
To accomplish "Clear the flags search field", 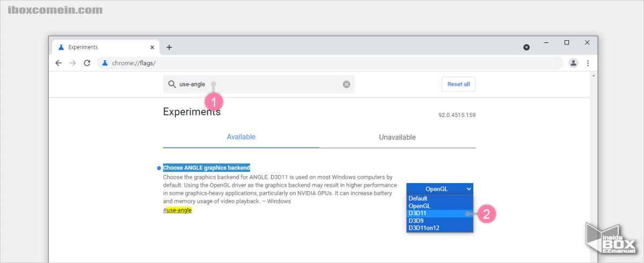I will pyautogui.click(x=346, y=84).
